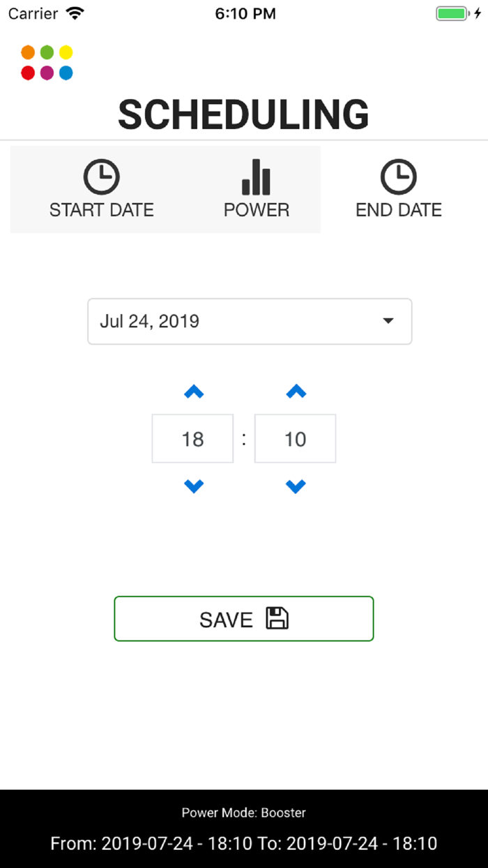Click the six-dot colored app logo
This screenshot has height=868, width=488.
pos(46,61)
